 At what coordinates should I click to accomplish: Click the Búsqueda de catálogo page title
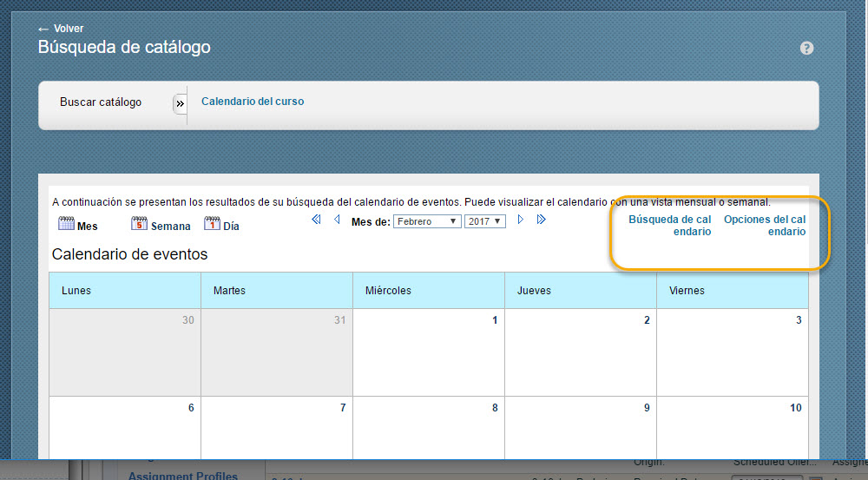pyautogui.click(x=124, y=48)
